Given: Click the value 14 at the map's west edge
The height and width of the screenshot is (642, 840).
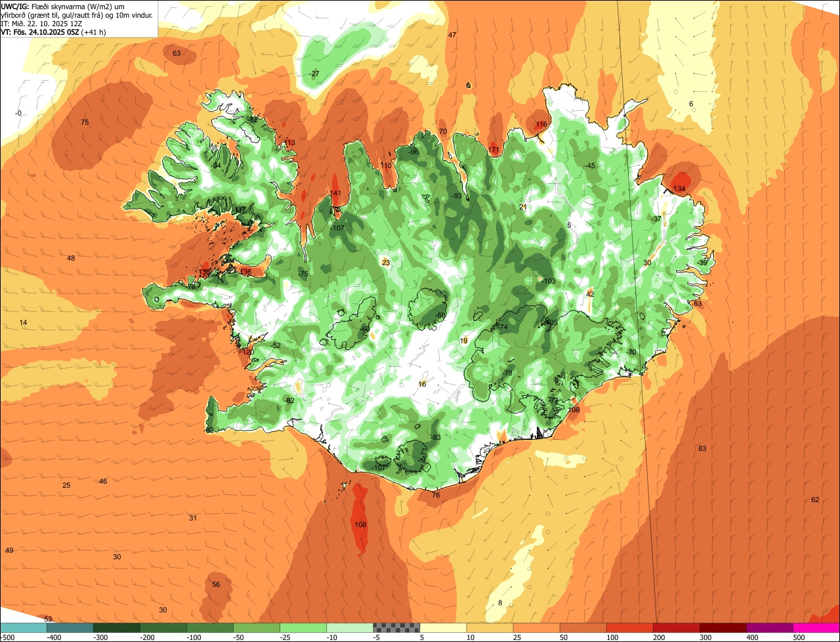Looking at the screenshot, I should [24, 323].
